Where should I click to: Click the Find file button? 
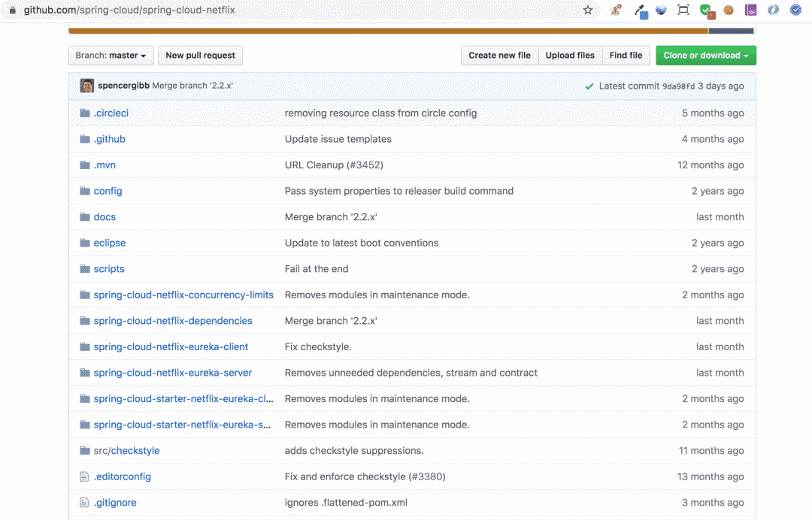coord(626,56)
